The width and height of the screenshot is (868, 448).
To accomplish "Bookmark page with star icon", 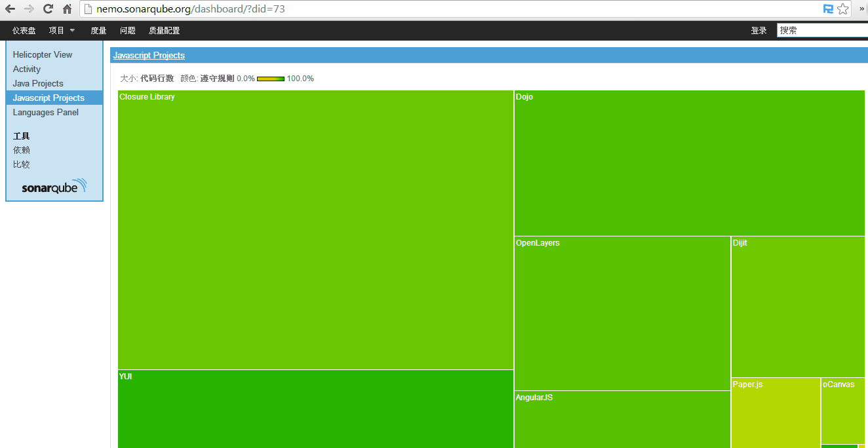I will (x=843, y=9).
